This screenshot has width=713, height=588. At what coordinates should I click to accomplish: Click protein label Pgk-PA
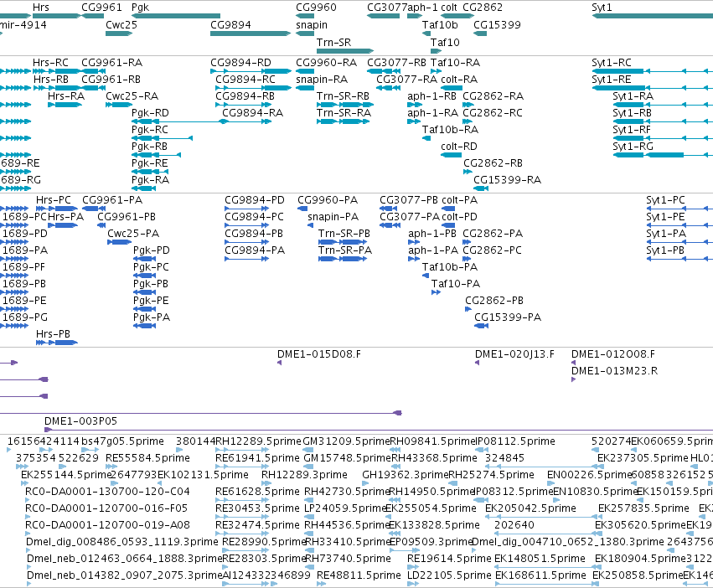(x=152, y=317)
